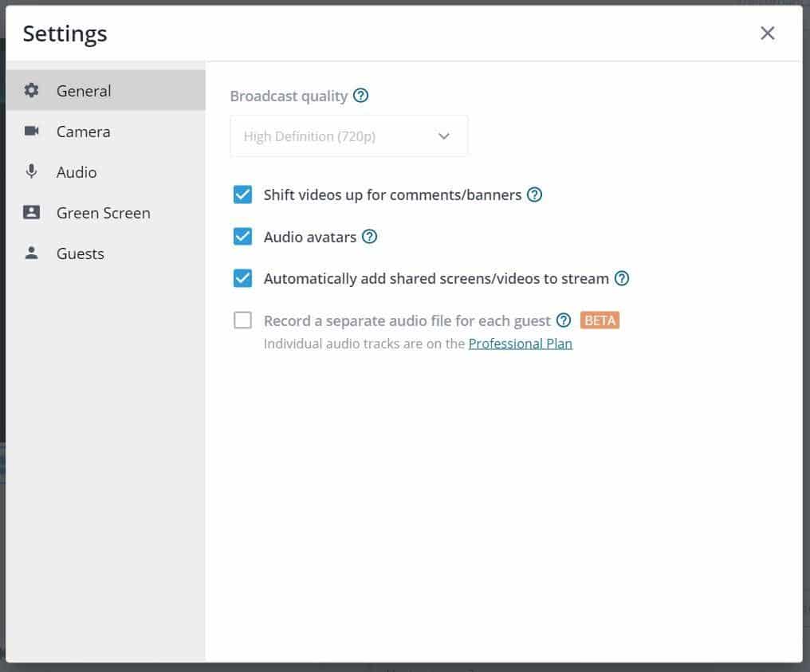Image resolution: width=810 pixels, height=672 pixels.
Task: Open the Professional Plan link
Action: pos(520,343)
